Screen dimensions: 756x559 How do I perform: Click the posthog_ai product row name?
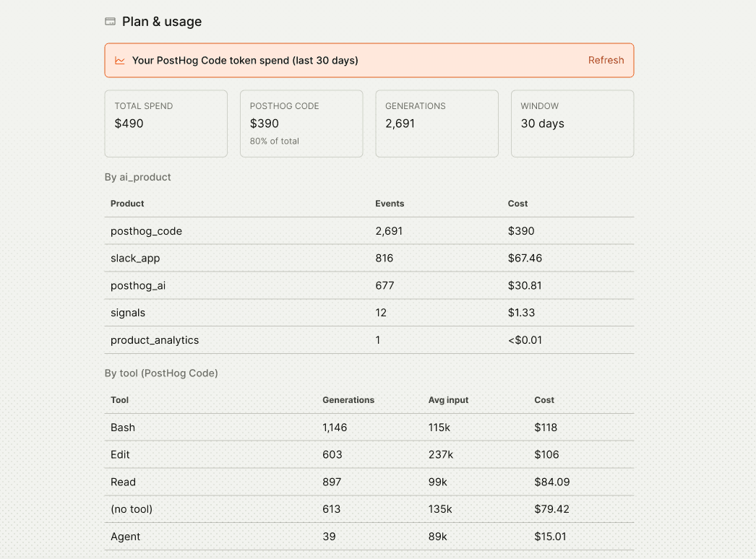point(138,285)
